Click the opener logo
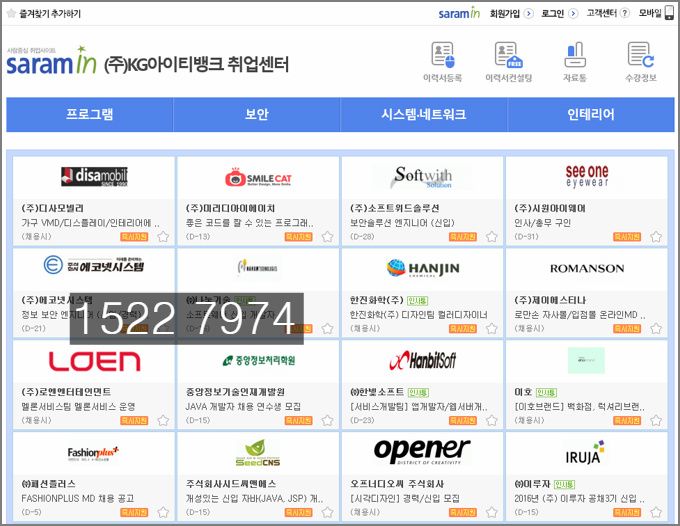Image resolution: width=680 pixels, height=526 pixels. click(422, 451)
